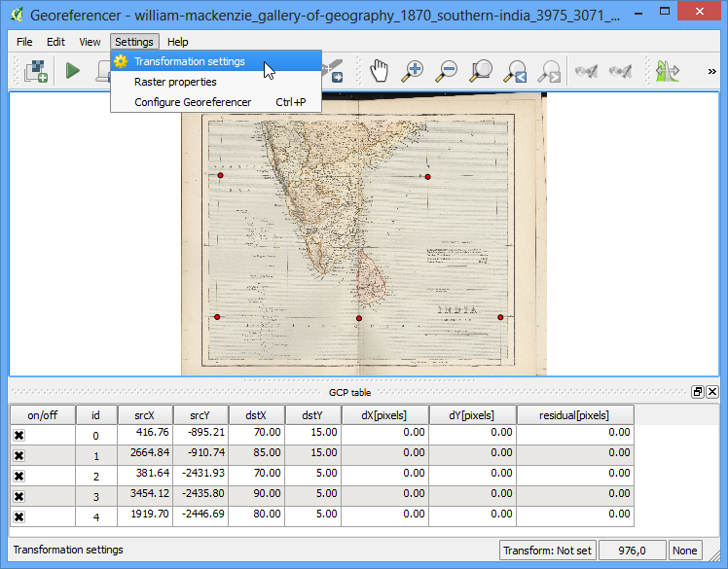Click coordinate readout 976,0
This screenshot has width=728, height=569.
click(x=633, y=551)
